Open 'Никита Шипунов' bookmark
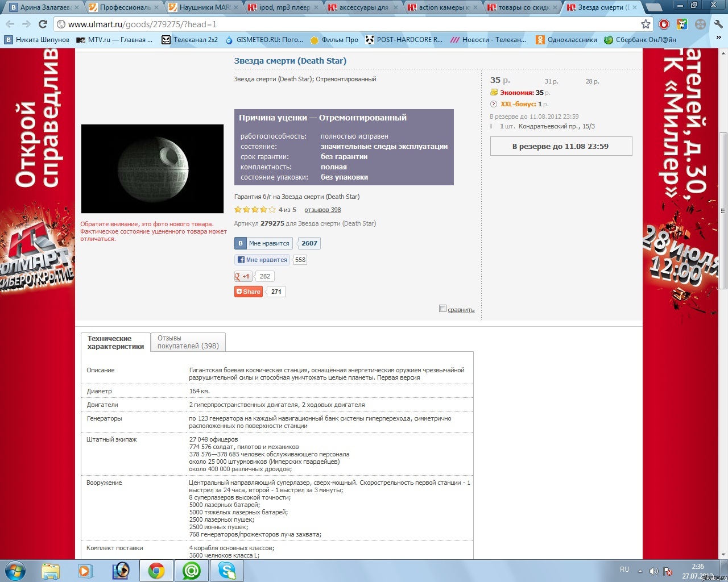The image size is (728, 582). tap(37, 40)
